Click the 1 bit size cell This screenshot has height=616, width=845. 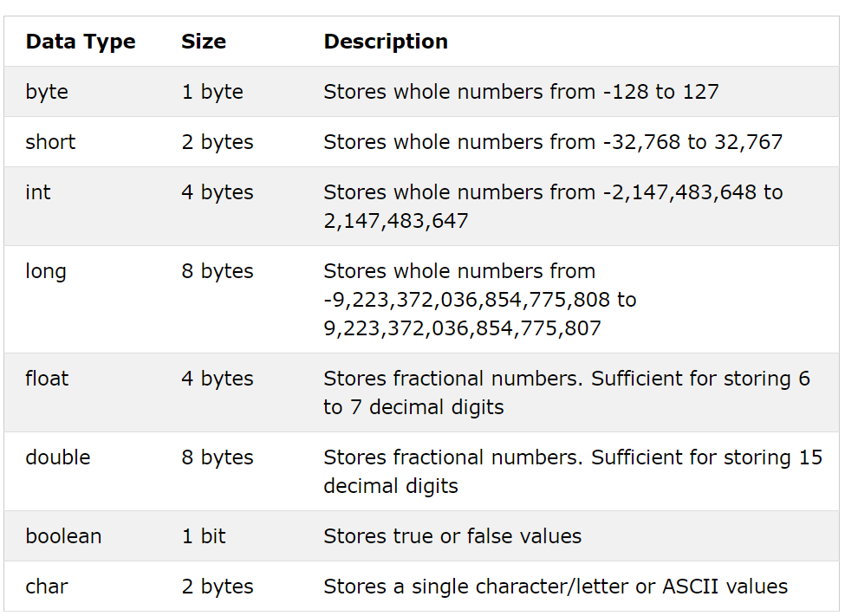pyautogui.click(x=204, y=536)
